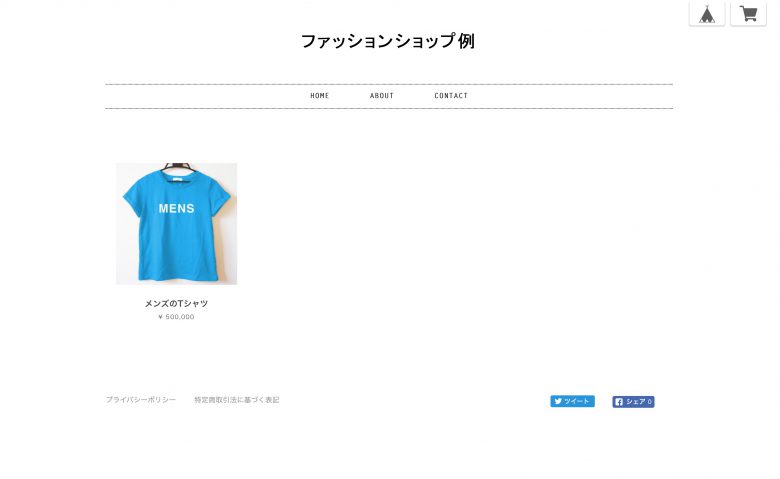
Task: Click the Facebook logo icon
Action: coord(619,402)
